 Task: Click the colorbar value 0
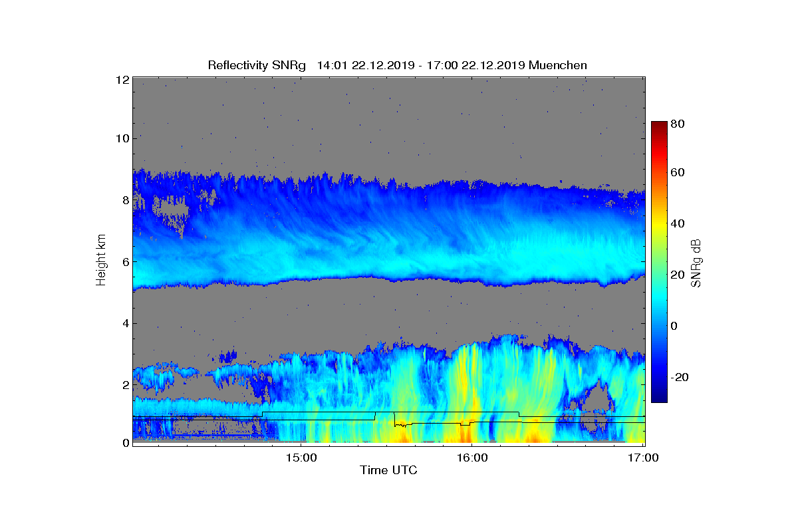coord(675,326)
